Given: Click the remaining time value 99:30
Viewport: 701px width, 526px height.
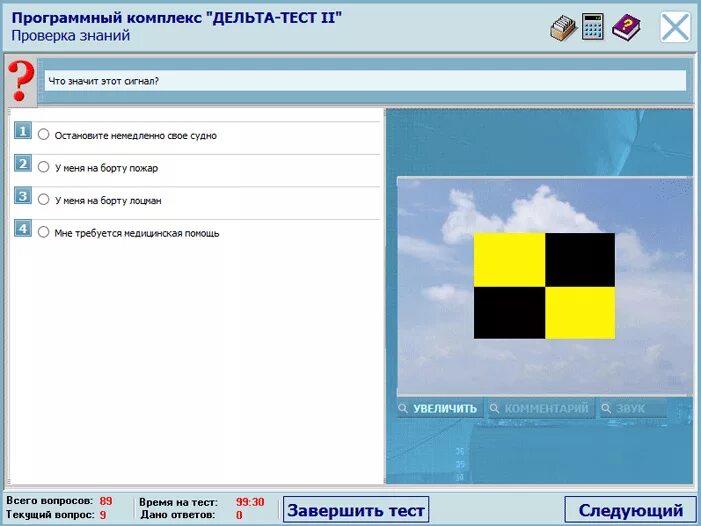Looking at the screenshot, I should click(x=250, y=502).
